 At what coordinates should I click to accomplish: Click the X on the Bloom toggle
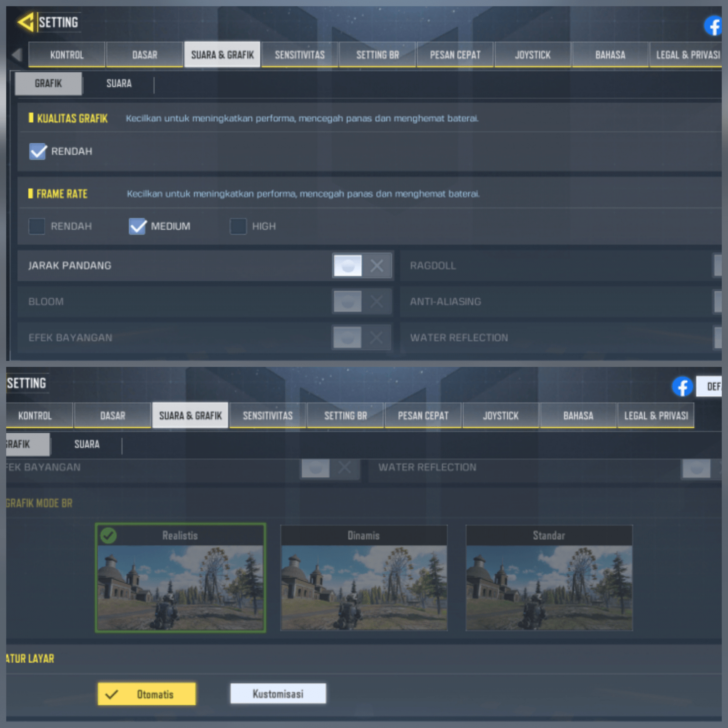tap(377, 301)
